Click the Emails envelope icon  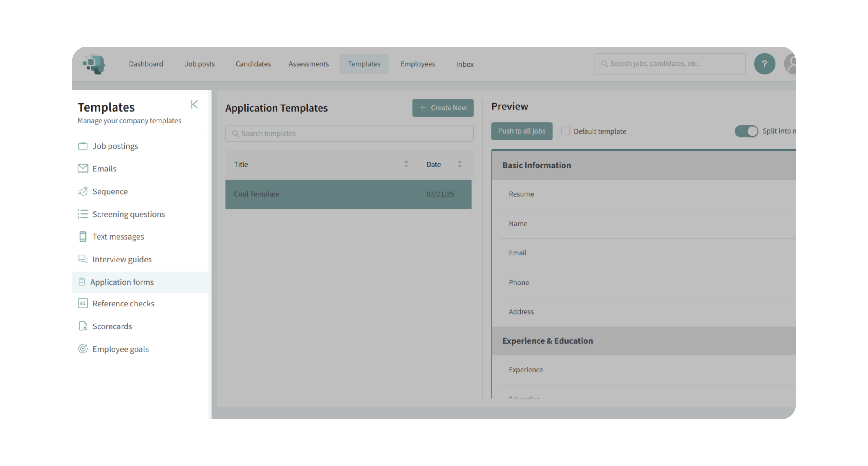[82, 169]
